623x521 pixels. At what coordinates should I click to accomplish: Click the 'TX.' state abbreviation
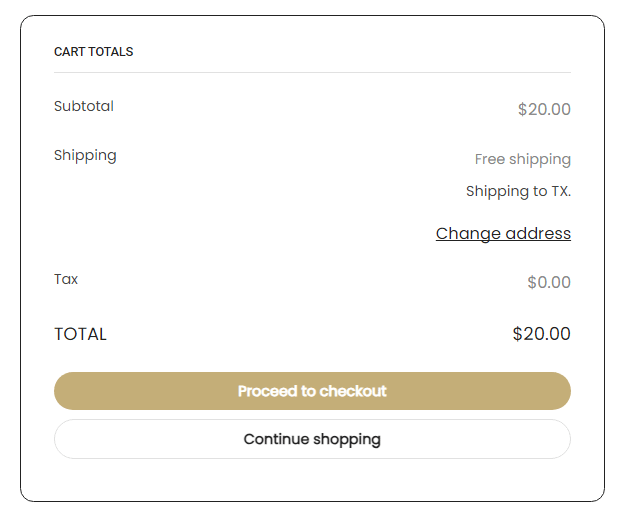coord(561,191)
